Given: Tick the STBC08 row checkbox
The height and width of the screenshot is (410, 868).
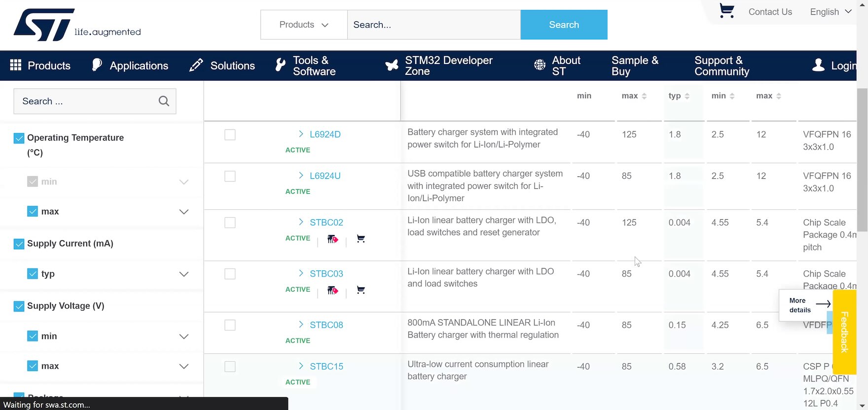Looking at the screenshot, I should pos(230,325).
